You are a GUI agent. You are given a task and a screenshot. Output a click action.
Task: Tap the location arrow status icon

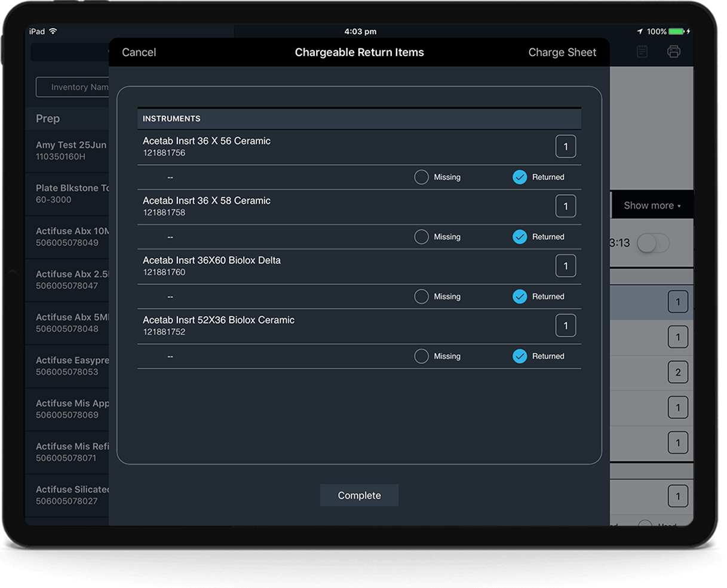click(640, 31)
